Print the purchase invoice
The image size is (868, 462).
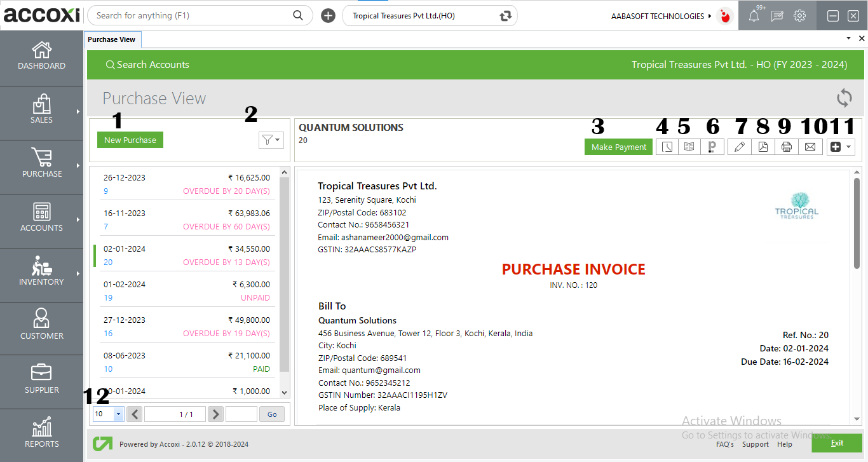[787, 147]
